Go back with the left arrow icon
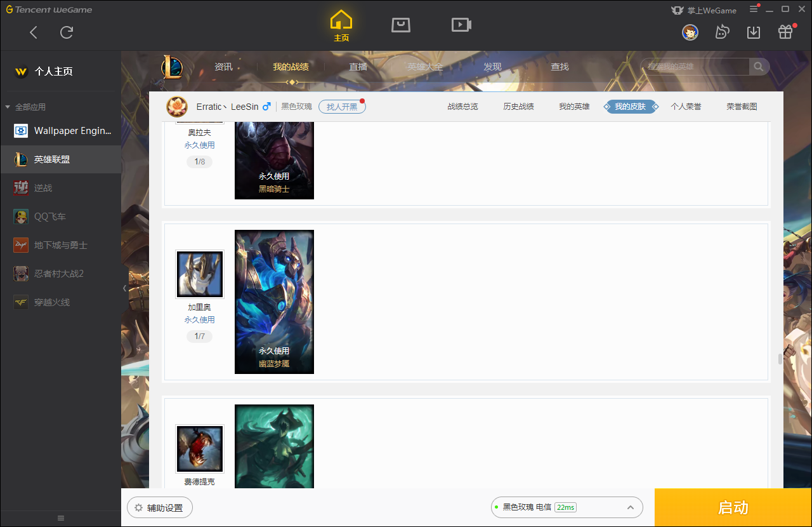Viewport: 812px width, 527px height. click(x=34, y=32)
